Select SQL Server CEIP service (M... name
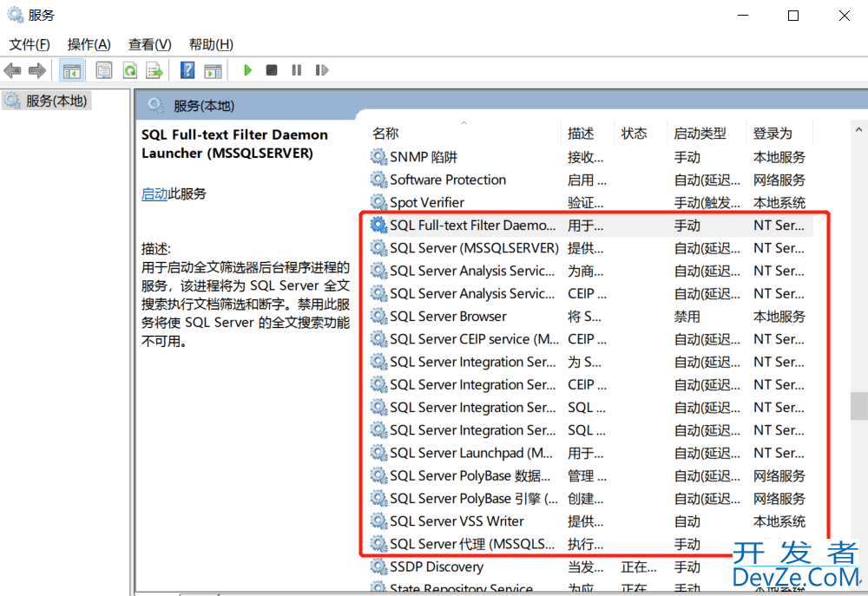The width and height of the screenshot is (868, 596). pyautogui.click(x=475, y=338)
